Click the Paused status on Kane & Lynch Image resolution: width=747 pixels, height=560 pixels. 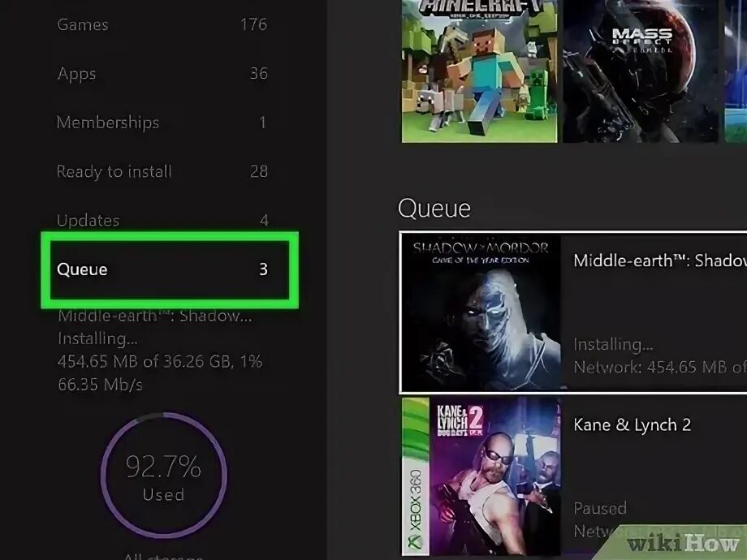[600, 509]
